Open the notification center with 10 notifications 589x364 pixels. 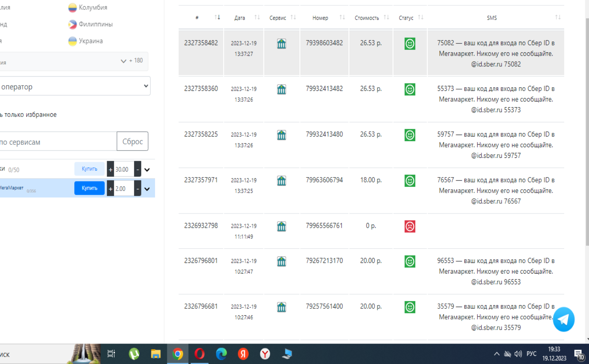(x=579, y=355)
